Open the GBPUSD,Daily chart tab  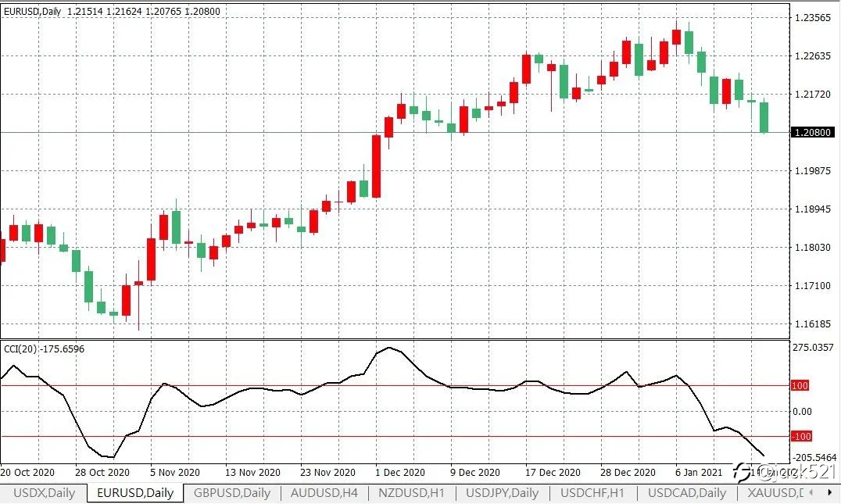pos(231,493)
